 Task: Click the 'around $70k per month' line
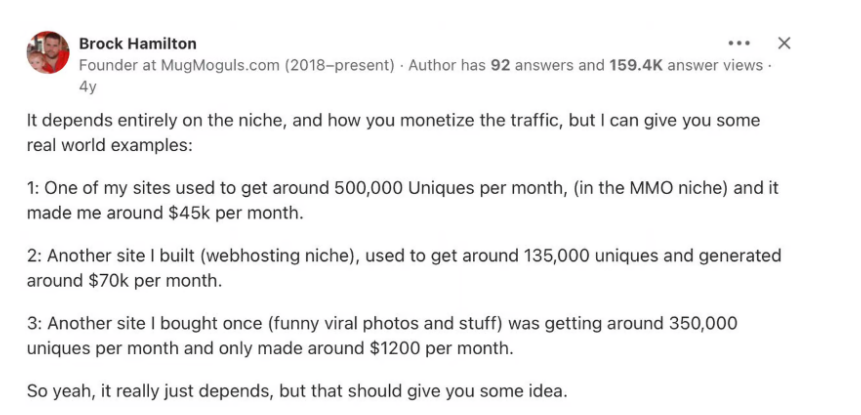tap(125, 281)
